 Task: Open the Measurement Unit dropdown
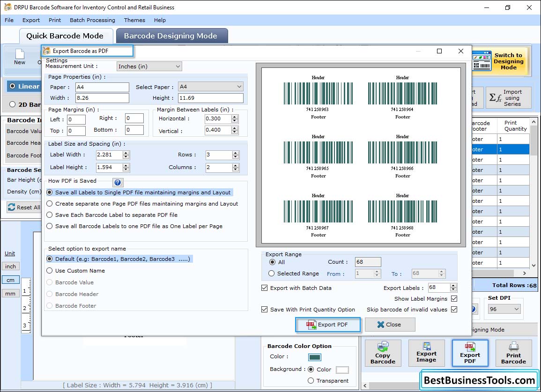coord(149,66)
